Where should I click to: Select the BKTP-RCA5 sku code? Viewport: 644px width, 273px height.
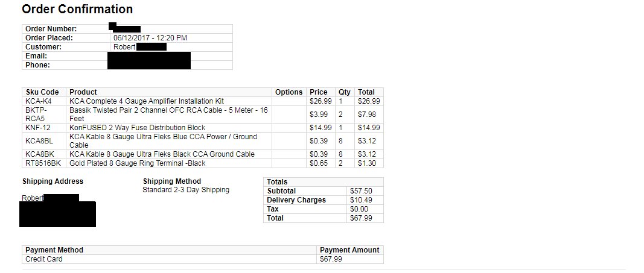click(36, 114)
